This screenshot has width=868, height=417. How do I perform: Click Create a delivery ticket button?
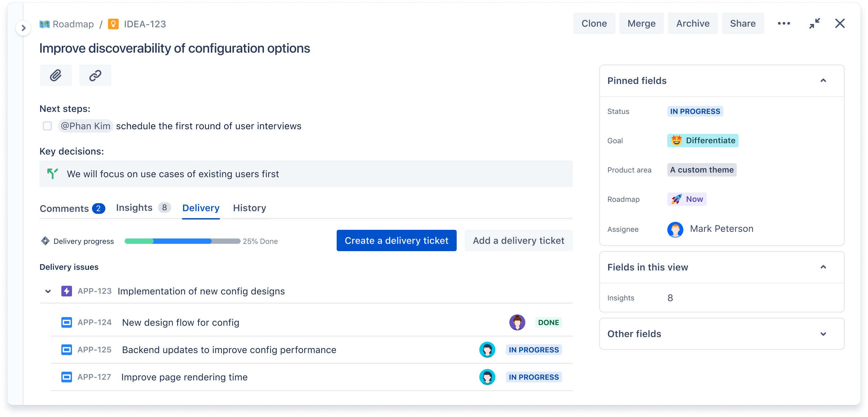(396, 240)
